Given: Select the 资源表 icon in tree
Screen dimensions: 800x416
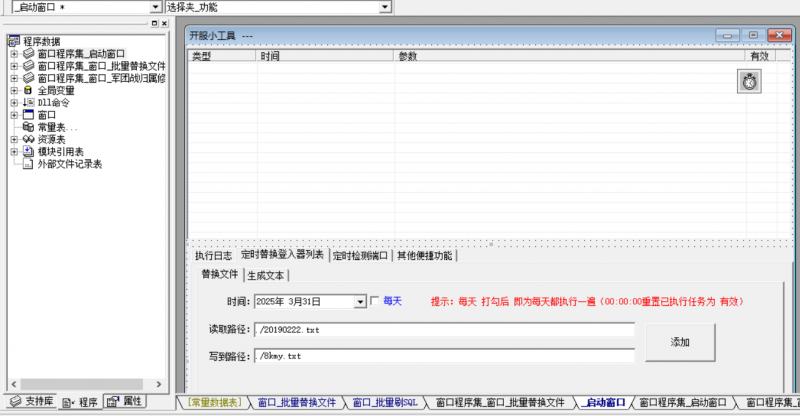Looking at the screenshot, I should [28, 139].
